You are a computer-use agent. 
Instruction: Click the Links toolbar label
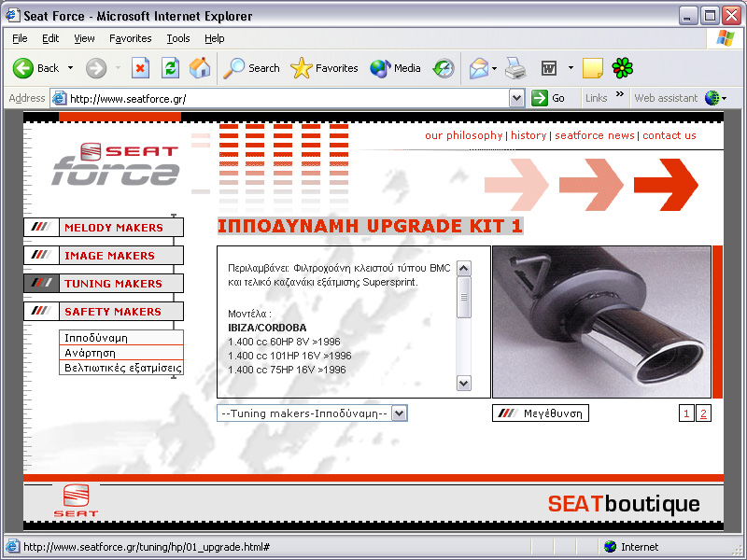[x=596, y=98]
